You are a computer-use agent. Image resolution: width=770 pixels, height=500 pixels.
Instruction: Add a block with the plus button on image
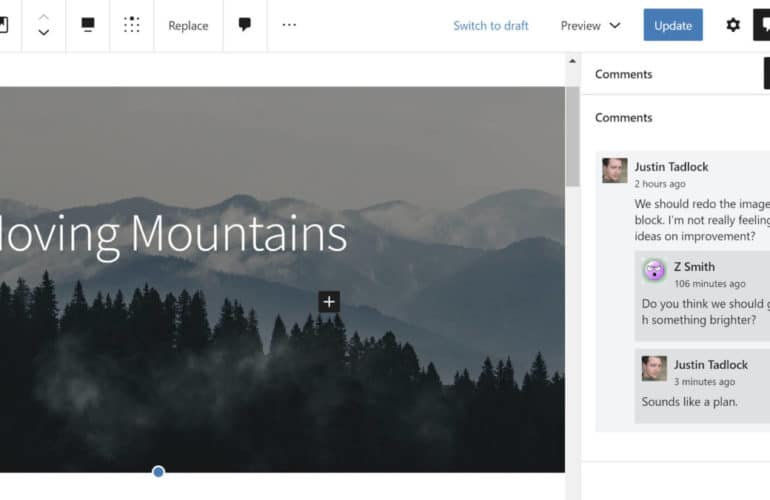coord(329,302)
